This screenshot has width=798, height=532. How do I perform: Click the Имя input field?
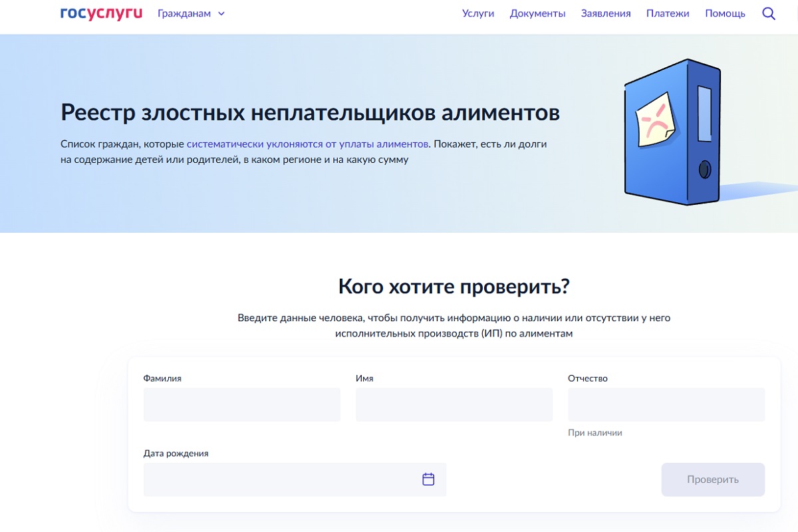[454, 404]
